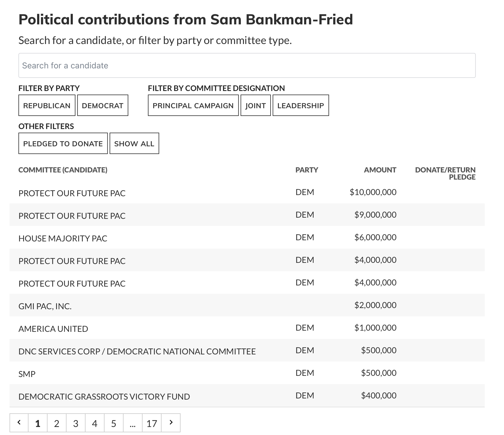The height and width of the screenshot is (435, 504).
Task: Click the Show All button
Action: point(134,143)
